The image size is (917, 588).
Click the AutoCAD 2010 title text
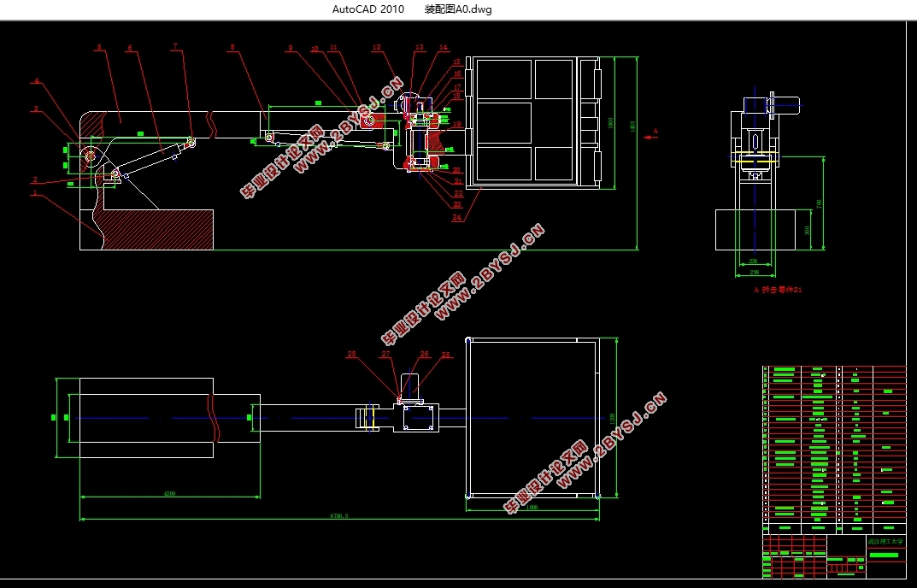367,9
